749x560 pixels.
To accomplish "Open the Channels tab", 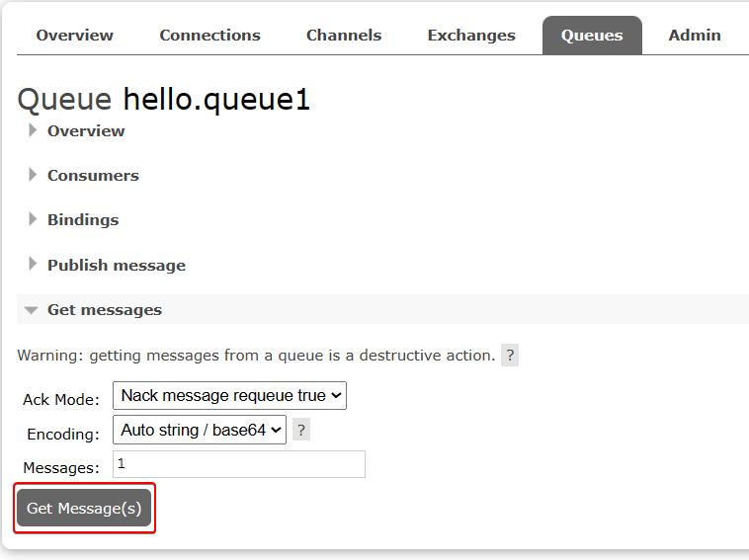I will [343, 36].
